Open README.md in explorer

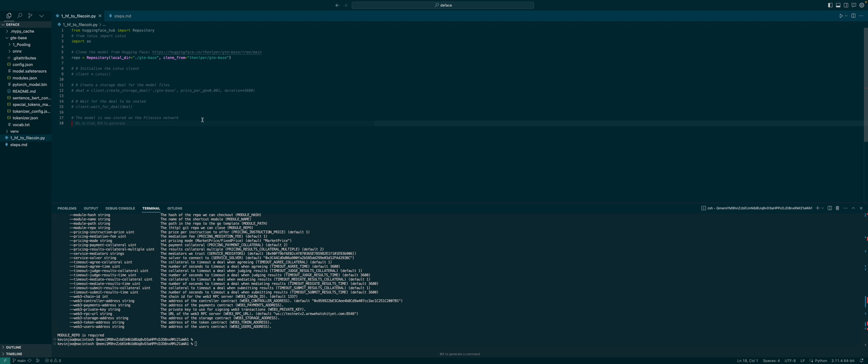[x=25, y=91]
